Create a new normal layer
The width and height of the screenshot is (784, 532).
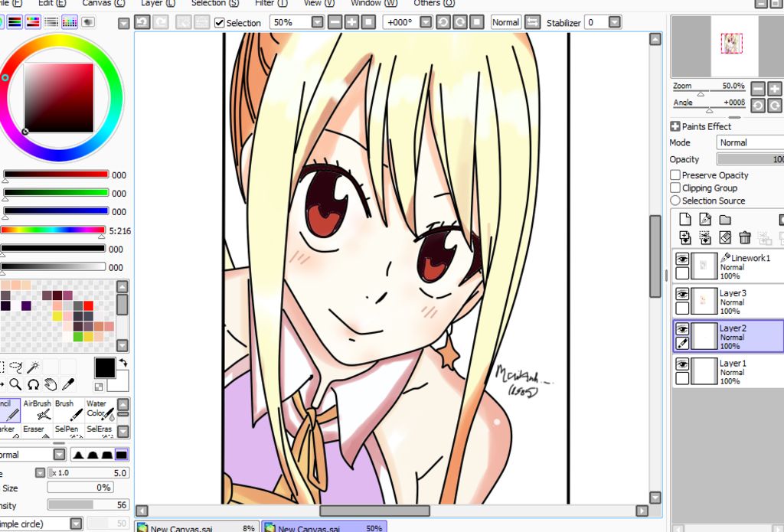(685, 219)
